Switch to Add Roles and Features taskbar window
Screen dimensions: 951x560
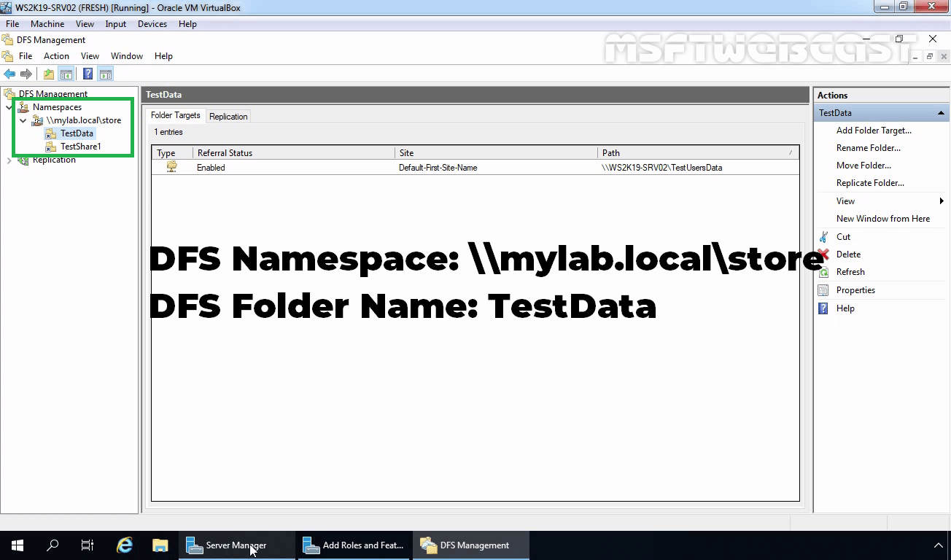click(x=354, y=545)
